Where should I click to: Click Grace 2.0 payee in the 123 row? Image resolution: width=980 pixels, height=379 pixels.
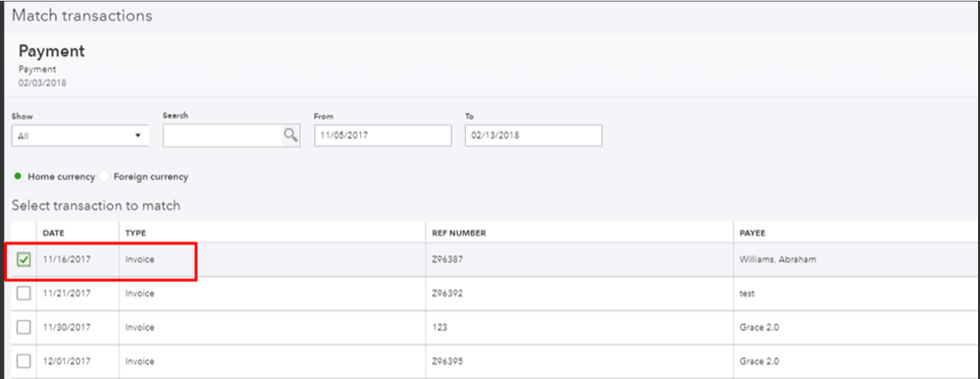[758, 327]
